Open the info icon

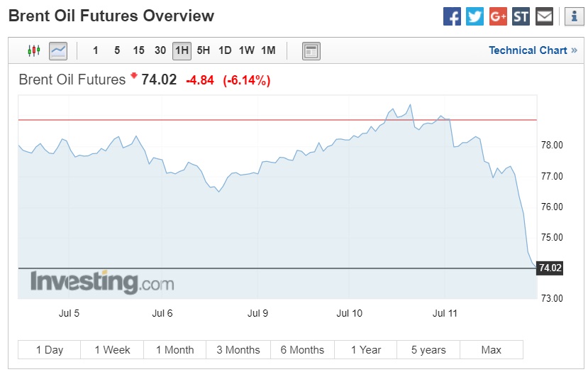coord(574,16)
